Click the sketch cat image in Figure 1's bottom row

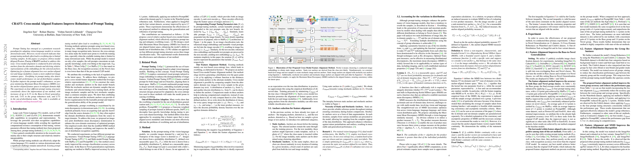tap(273, 60)
